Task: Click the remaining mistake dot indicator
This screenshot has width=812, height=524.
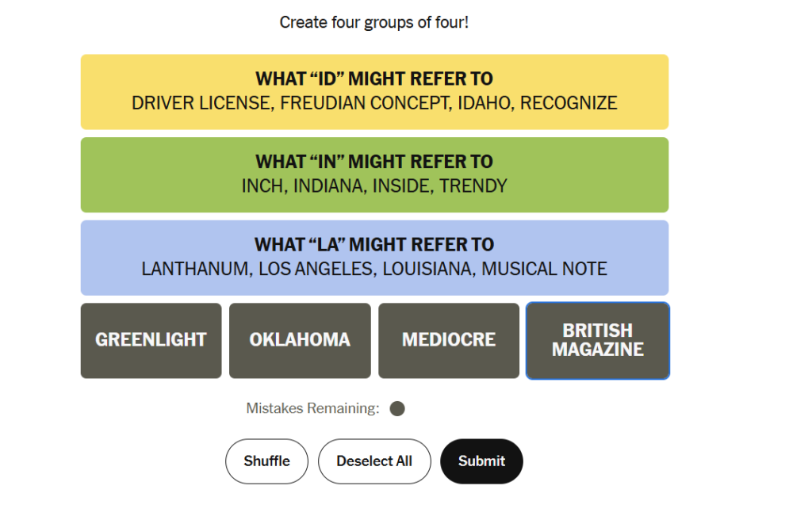Action: 397,408
